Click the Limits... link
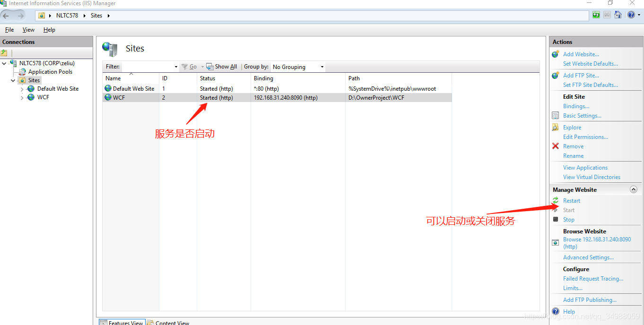 tap(573, 288)
